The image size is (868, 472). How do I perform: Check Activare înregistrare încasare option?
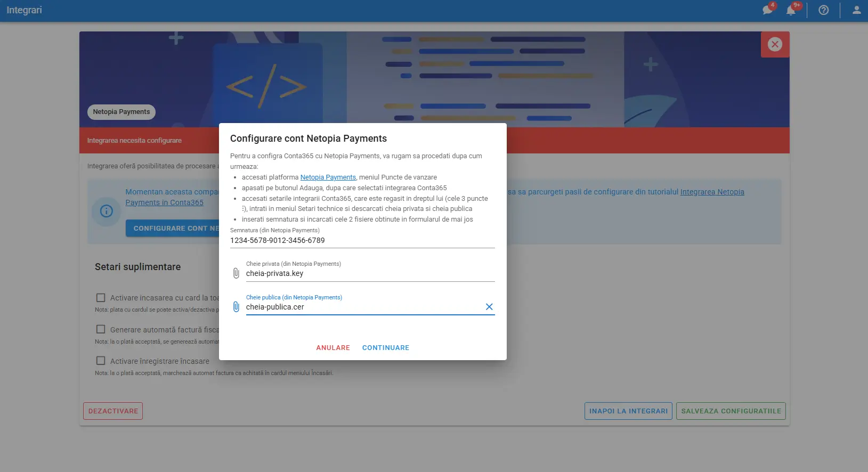(x=101, y=361)
